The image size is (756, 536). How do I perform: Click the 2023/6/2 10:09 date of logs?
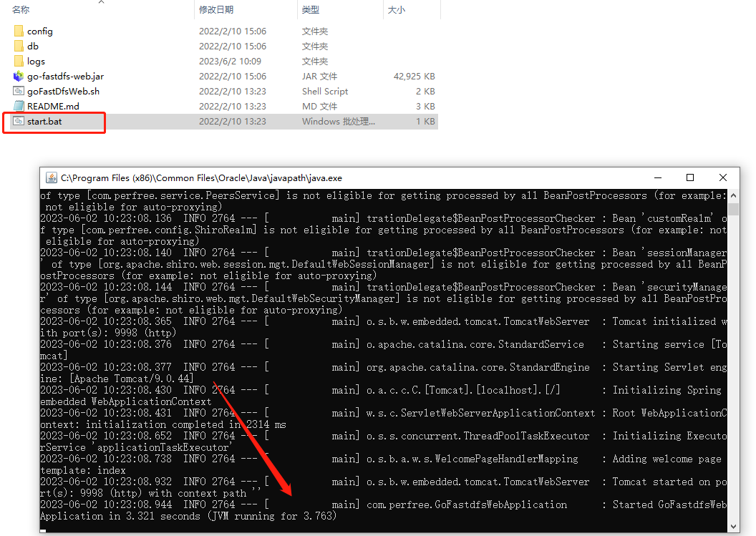coord(230,62)
